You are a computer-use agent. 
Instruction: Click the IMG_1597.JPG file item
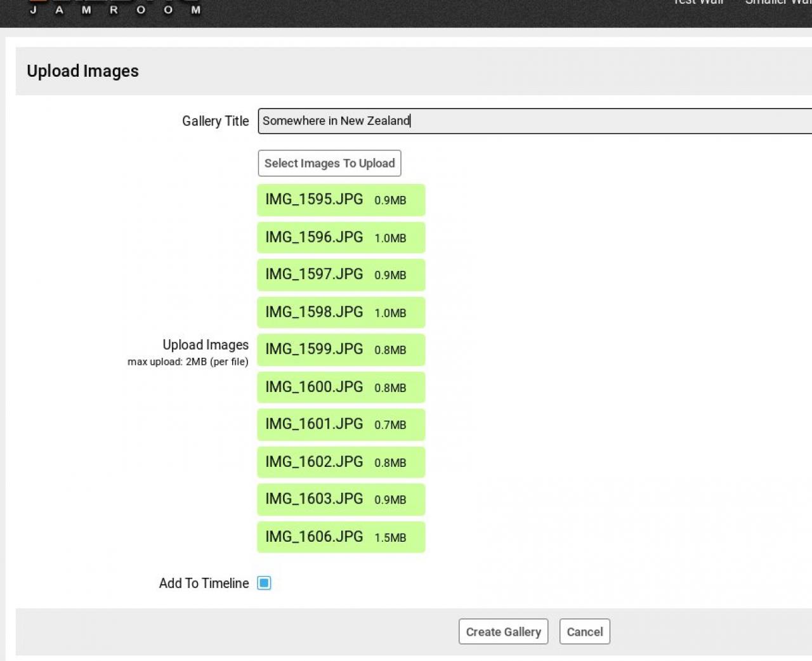click(x=341, y=275)
